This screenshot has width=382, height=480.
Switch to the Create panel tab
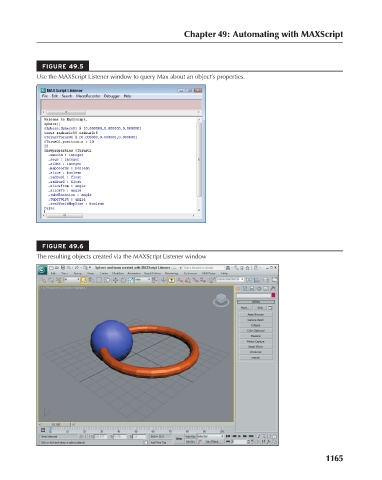(239, 288)
